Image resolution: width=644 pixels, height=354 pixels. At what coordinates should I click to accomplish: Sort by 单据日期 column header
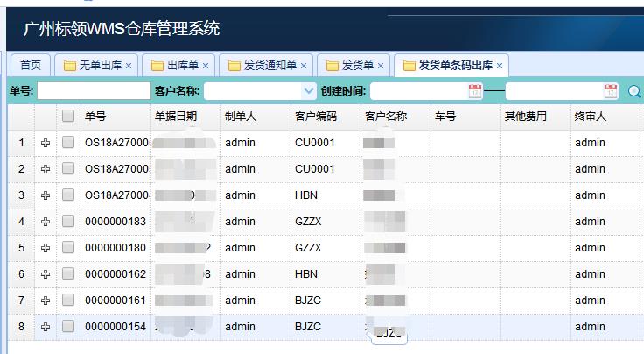[x=176, y=116]
